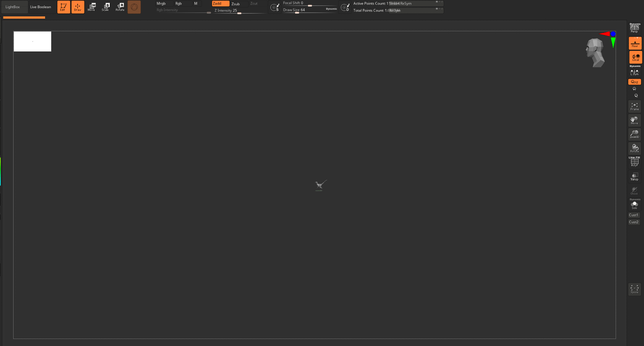Select the Draw mode button

78,7
